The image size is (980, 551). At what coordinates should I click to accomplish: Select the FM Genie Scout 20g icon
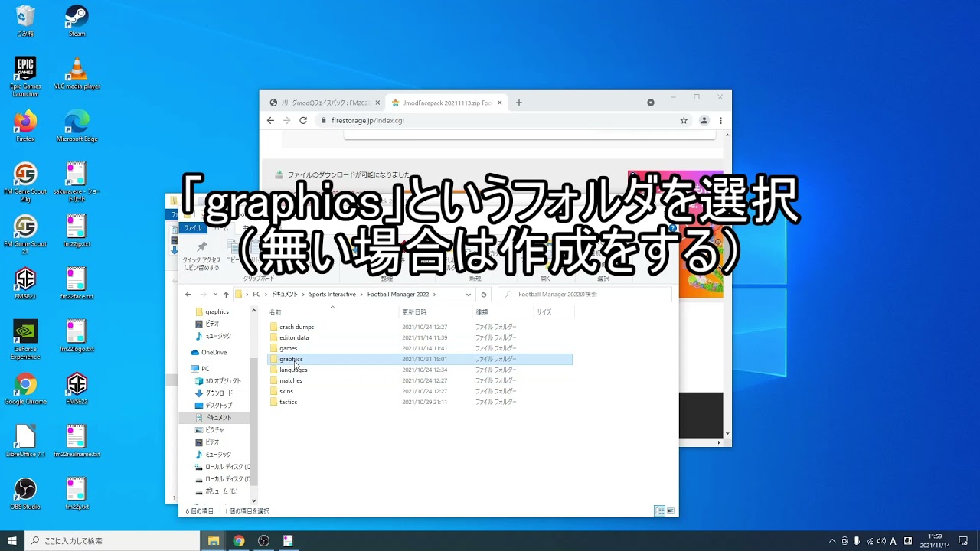pyautogui.click(x=25, y=182)
